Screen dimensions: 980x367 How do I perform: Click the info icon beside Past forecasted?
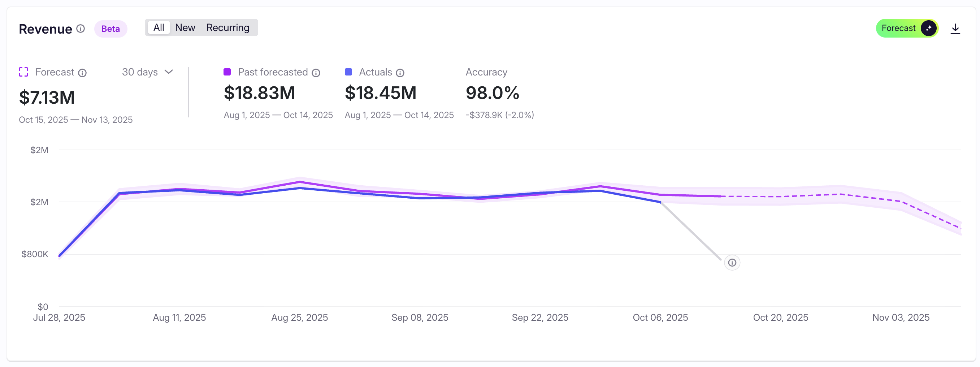tap(316, 73)
